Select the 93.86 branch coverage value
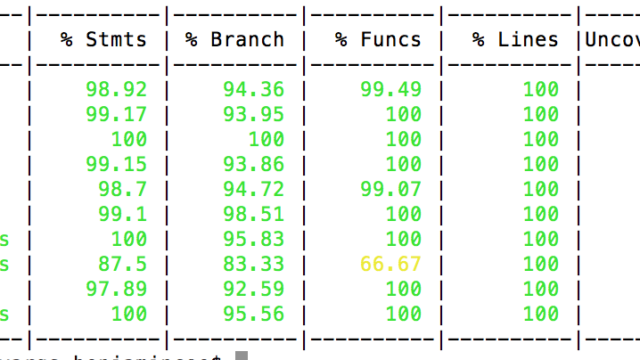Viewport: 640px width, 360px height. point(253,164)
